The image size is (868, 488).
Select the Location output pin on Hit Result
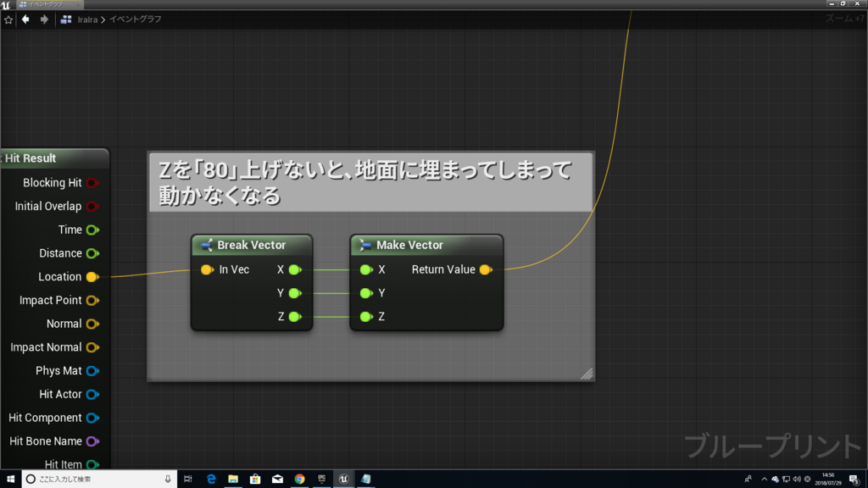(92, 276)
